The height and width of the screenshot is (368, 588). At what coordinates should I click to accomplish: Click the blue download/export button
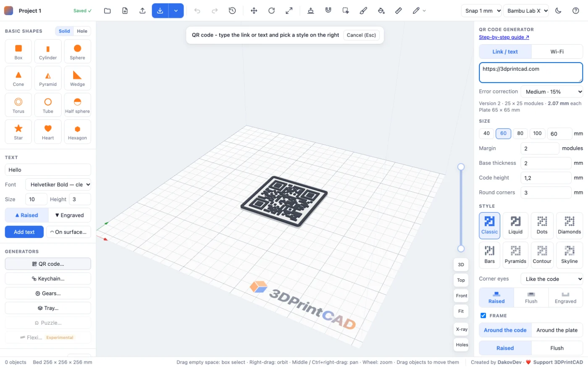pos(160,11)
